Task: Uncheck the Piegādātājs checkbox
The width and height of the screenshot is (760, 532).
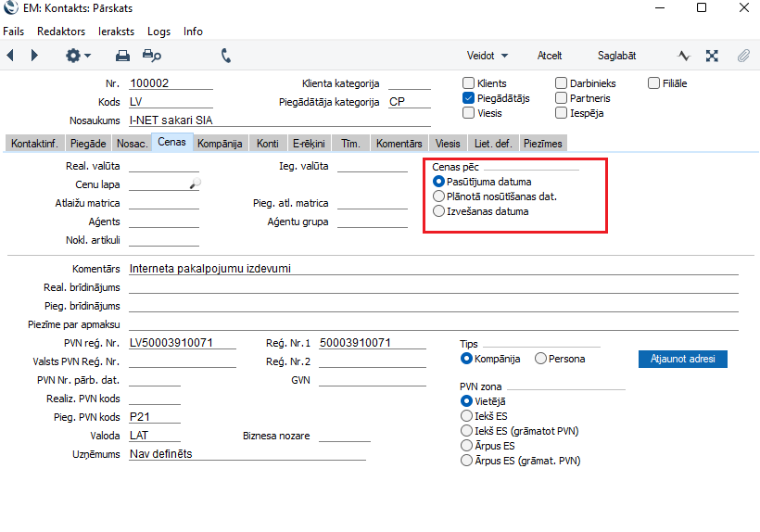Action: [x=469, y=98]
